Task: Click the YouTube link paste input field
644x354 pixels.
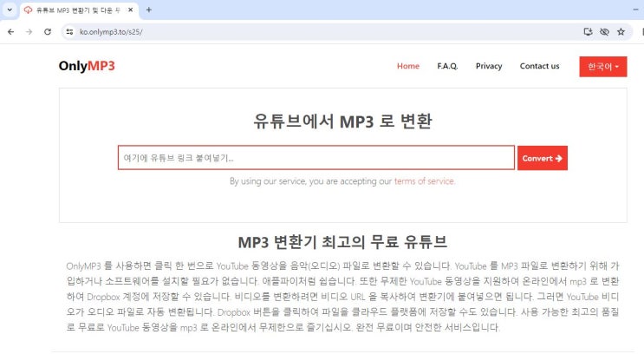Action: click(315, 157)
